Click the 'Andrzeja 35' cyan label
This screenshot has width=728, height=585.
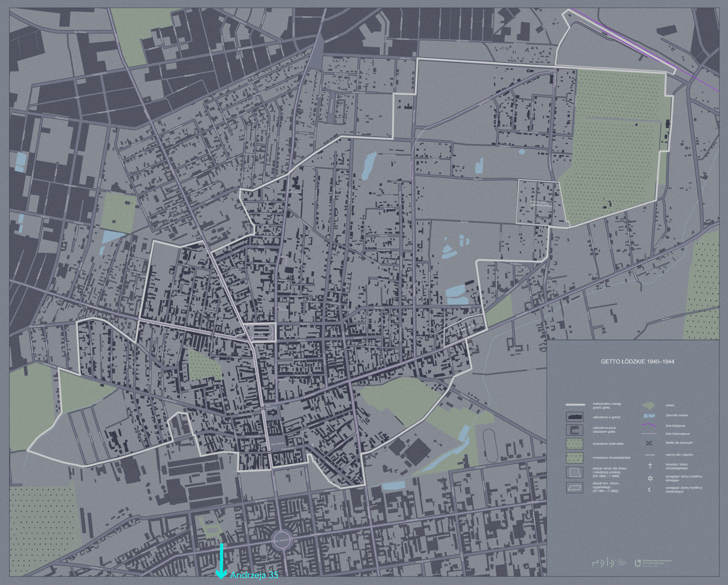254,575
